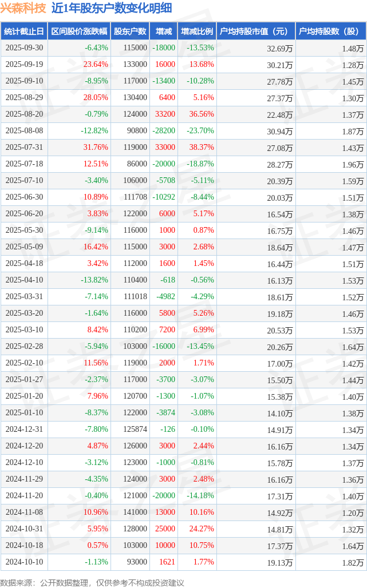
Task: Click the 2024-10-10 date cell
Action: click(x=24, y=562)
